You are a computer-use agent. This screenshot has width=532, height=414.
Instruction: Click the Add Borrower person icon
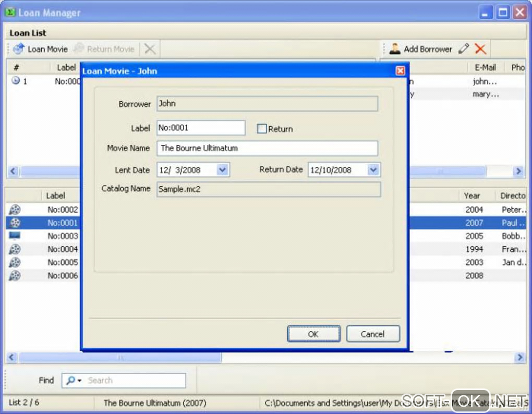tap(395, 49)
